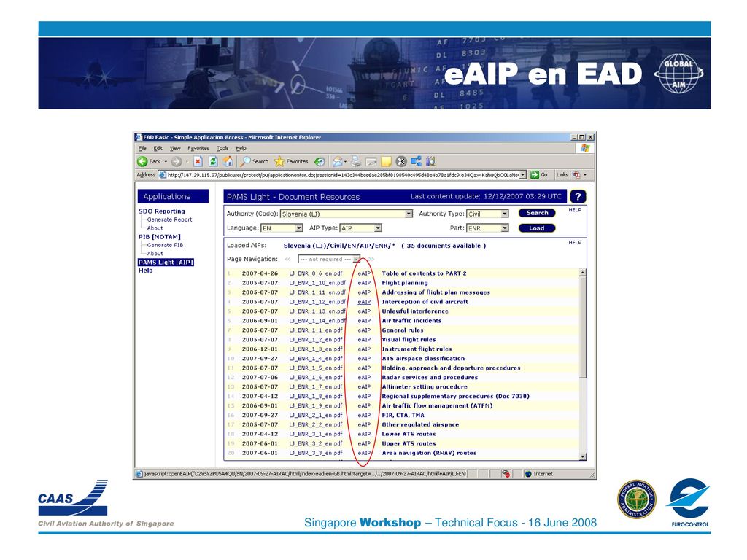Open the Tools menu

click(222, 149)
